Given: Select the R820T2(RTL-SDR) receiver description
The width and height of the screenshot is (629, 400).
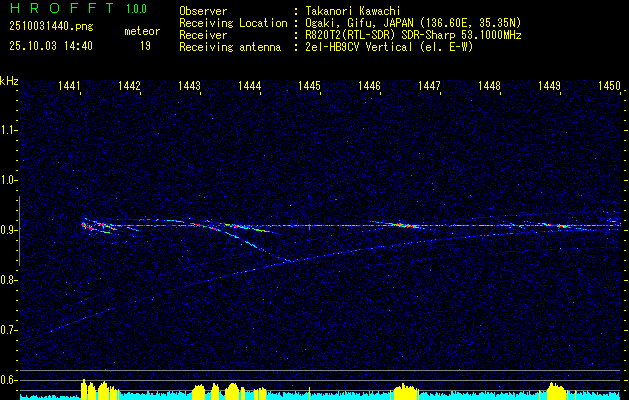Looking at the screenshot, I should pyautogui.click(x=413, y=35).
